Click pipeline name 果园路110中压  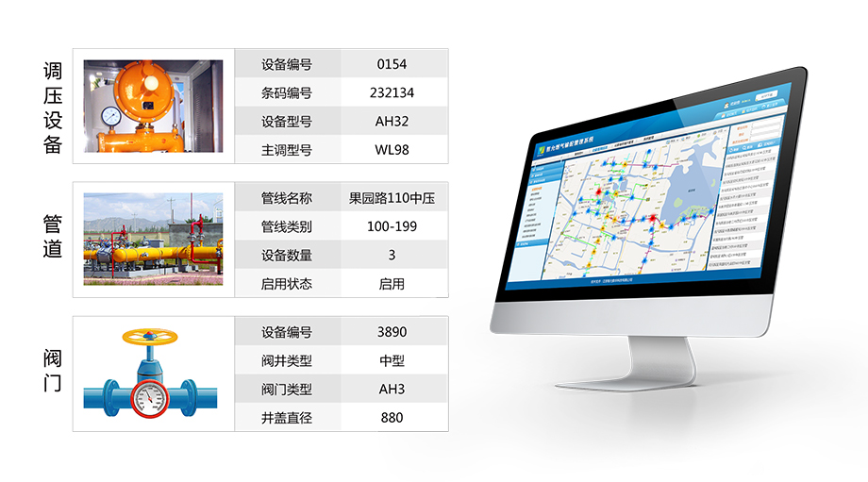tap(392, 199)
